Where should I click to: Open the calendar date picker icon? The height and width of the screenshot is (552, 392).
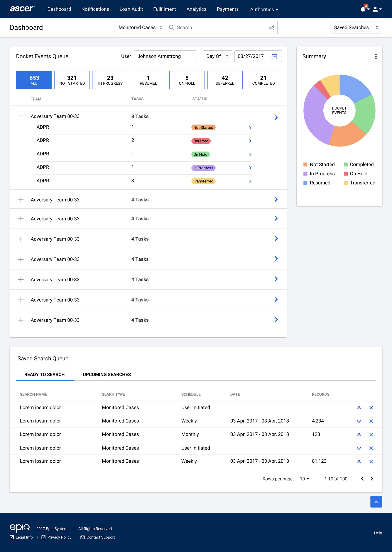(x=274, y=56)
